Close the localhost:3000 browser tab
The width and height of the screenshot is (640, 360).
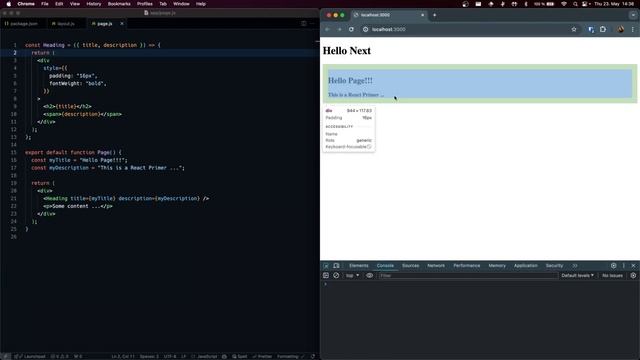click(422, 15)
